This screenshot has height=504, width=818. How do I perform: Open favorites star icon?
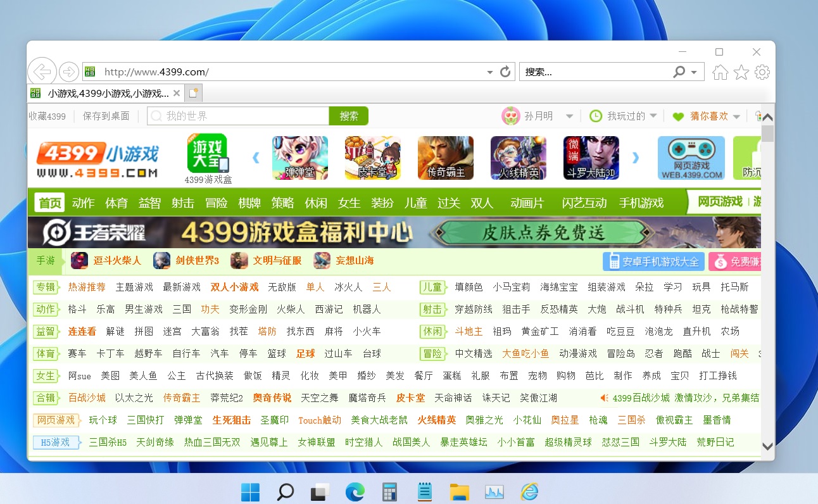coord(741,72)
